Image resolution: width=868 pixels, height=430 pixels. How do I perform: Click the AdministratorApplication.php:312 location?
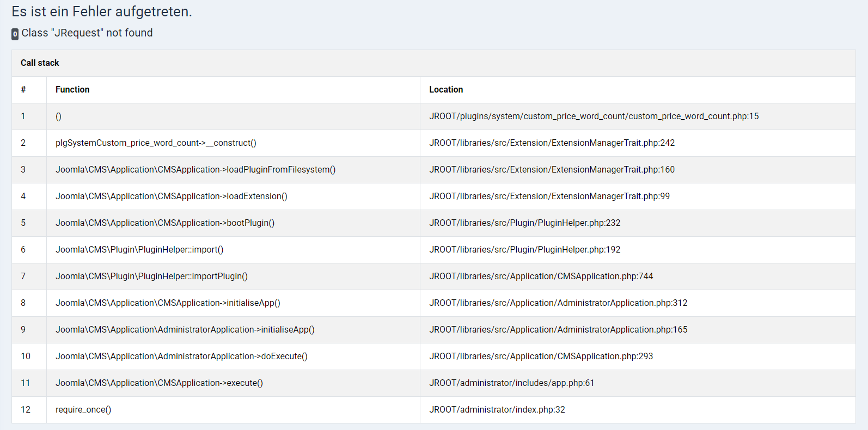coord(558,303)
